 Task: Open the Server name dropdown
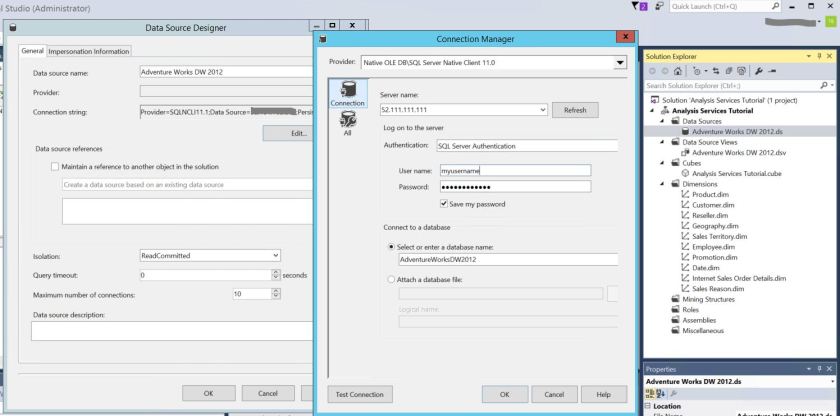pyautogui.click(x=543, y=110)
